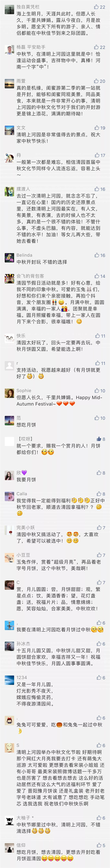
Task: Tap the thumbs-up on 雨萱's comment
Action: coord(96,81)
